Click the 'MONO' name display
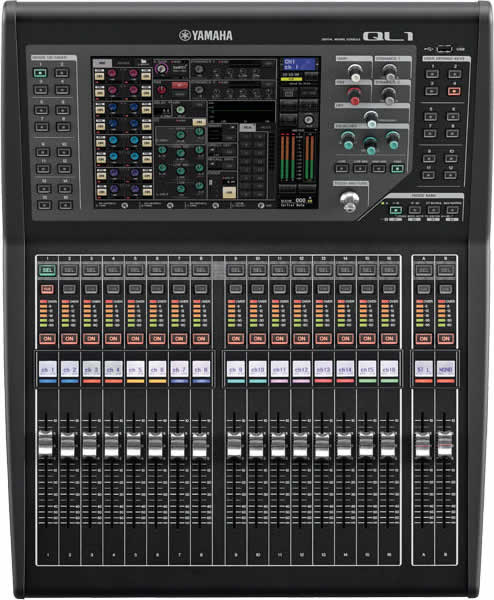 (x=446, y=370)
